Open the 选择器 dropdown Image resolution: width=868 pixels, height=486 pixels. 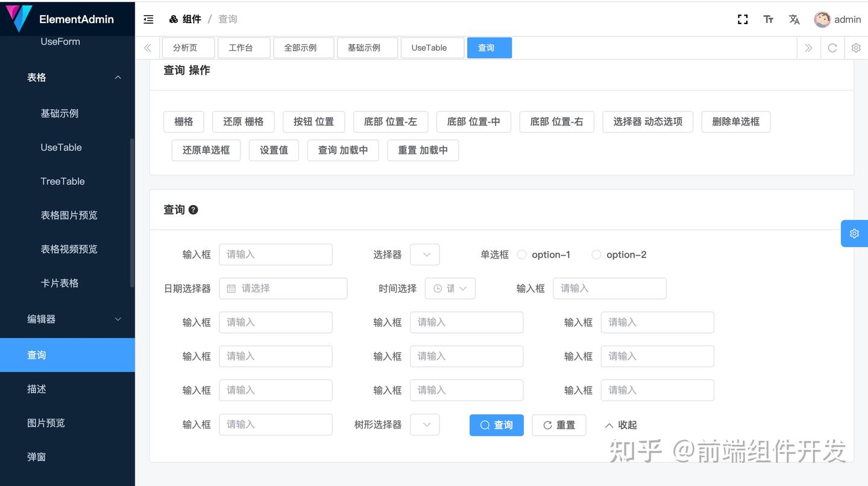click(x=424, y=254)
